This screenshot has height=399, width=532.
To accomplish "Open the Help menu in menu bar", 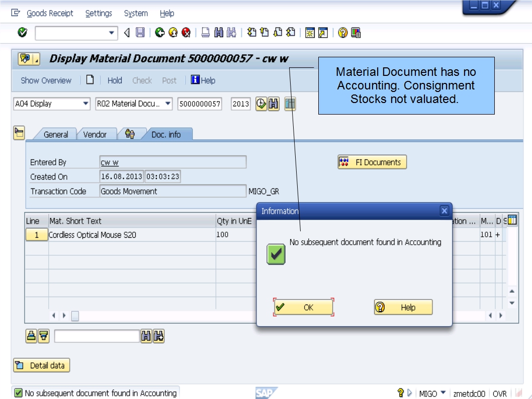I will click(166, 13).
